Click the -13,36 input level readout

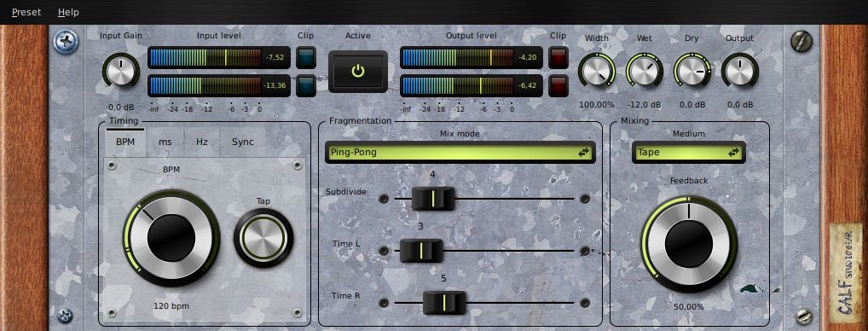[275, 85]
